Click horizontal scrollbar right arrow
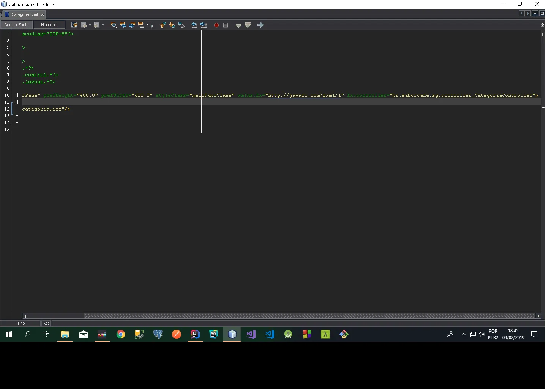The height and width of the screenshot is (392, 546). (x=538, y=316)
